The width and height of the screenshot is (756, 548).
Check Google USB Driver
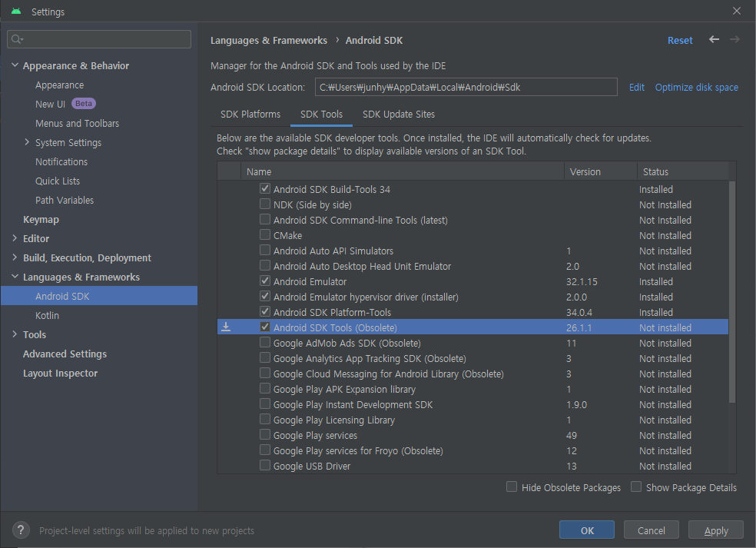tap(265, 466)
